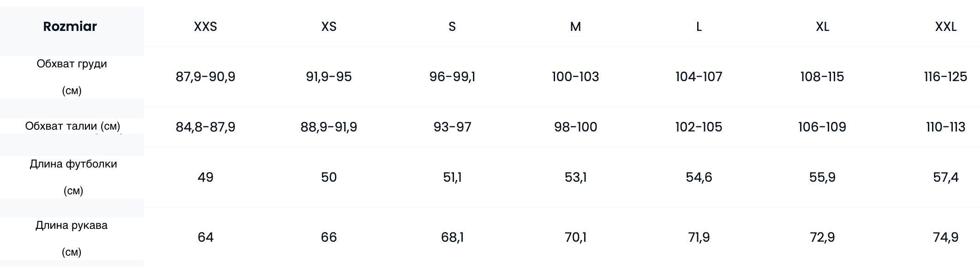Click the XL size column header
The width and height of the screenshot is (980, 275).
click(822, 27)
